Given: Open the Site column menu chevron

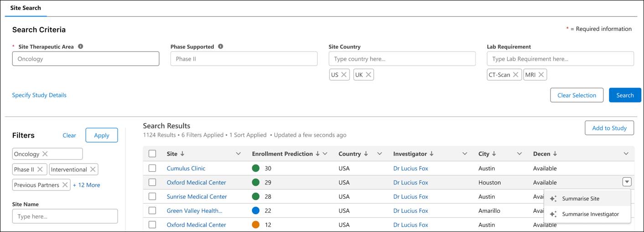Looking at the screenshot, I should point(238,154).
